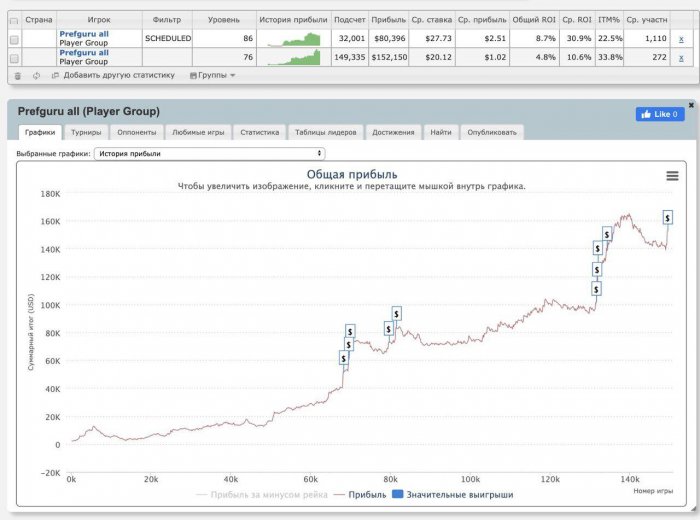Sort by the Прибыль column header
This screenshot has height=520, width=700.
coord(388,20)
